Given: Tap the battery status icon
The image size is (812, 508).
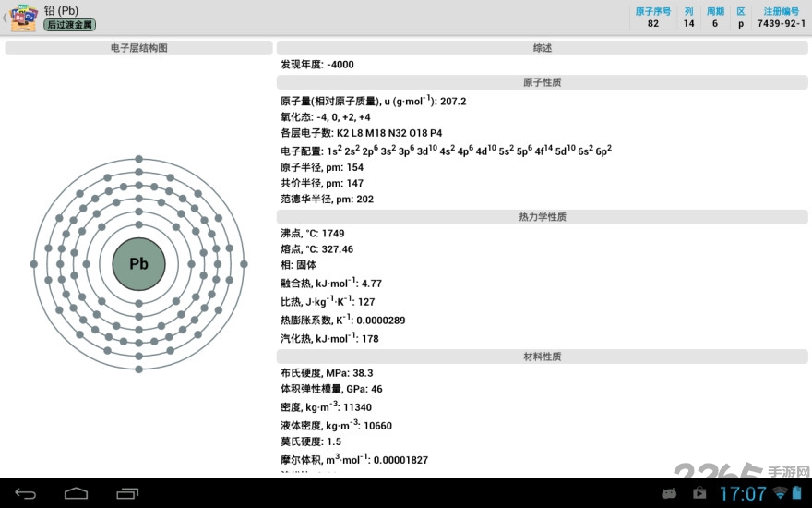Looking at the screenshot, I should pos(796,492).
